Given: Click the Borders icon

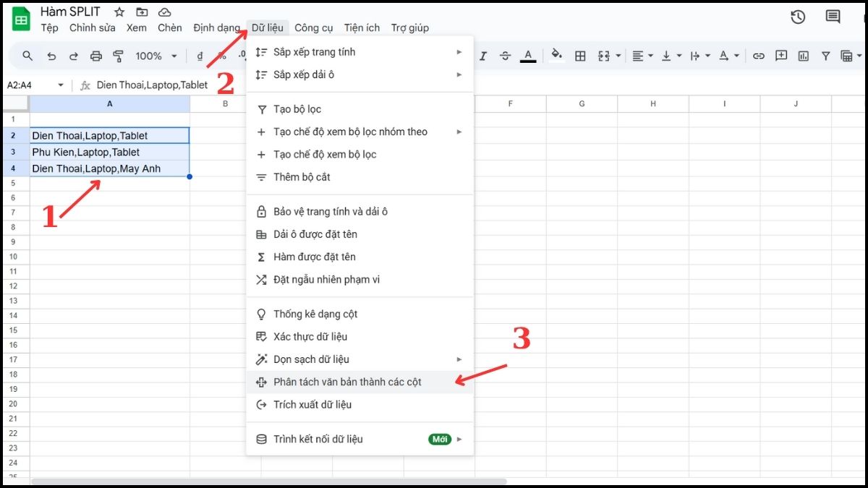Looking at the screenshot, I should point(581,56).
